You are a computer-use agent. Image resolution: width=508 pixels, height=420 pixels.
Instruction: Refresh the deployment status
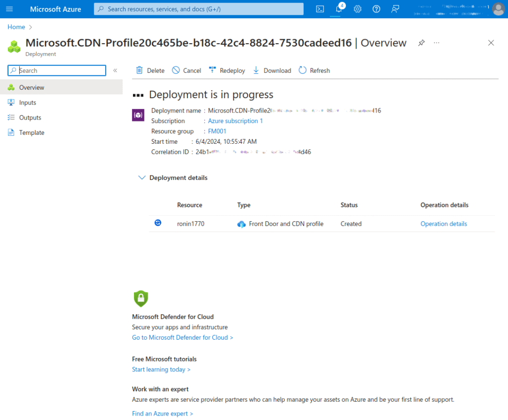[x=314, y=70]
